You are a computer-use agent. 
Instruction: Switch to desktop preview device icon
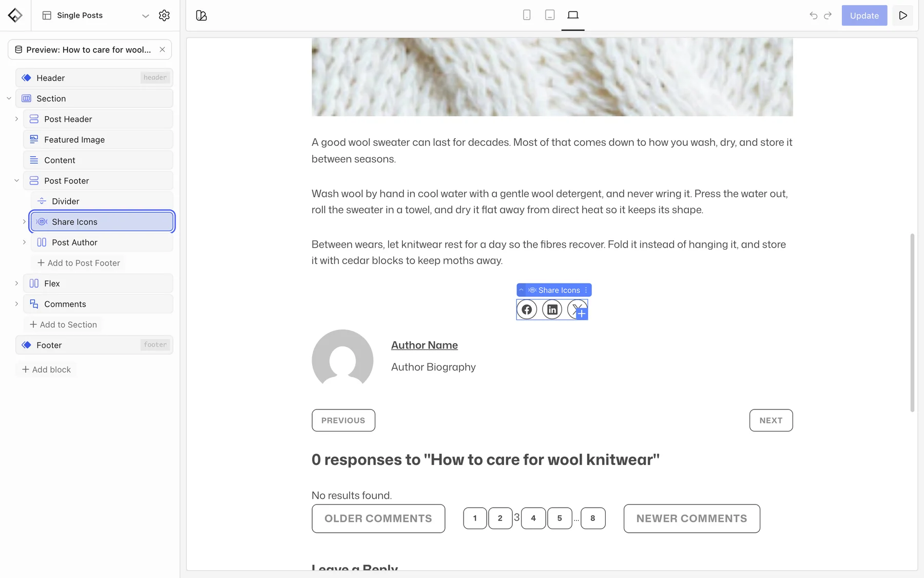coord(573,15)
